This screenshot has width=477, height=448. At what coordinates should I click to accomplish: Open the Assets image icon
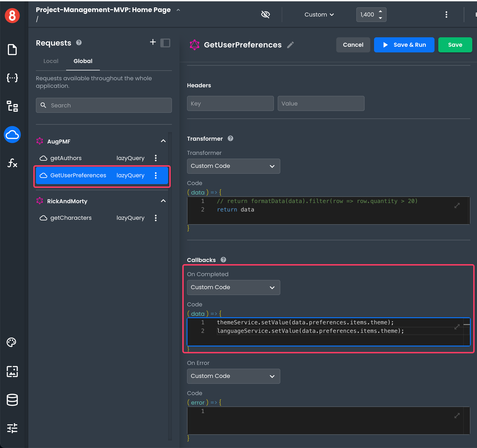[x=12, y=371]
